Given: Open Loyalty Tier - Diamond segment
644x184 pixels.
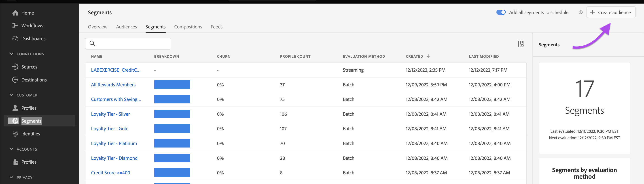Looking at the screenshot, I should click(114, 158).
